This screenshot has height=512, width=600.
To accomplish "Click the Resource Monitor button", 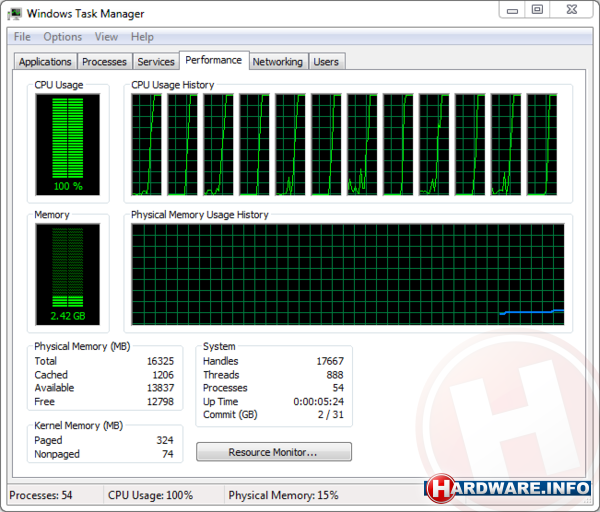I will (x=274, y=452).
